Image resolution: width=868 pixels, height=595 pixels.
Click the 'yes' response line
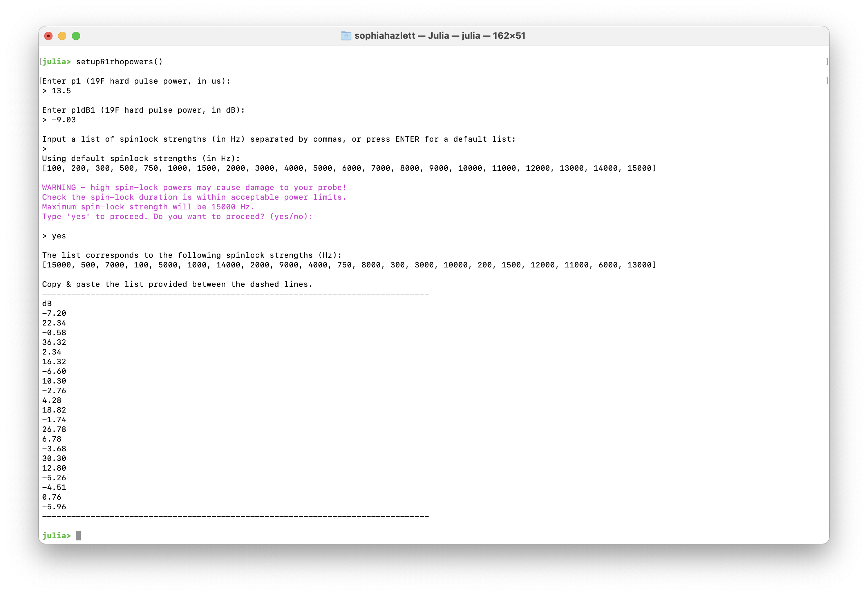coord(59,236)
